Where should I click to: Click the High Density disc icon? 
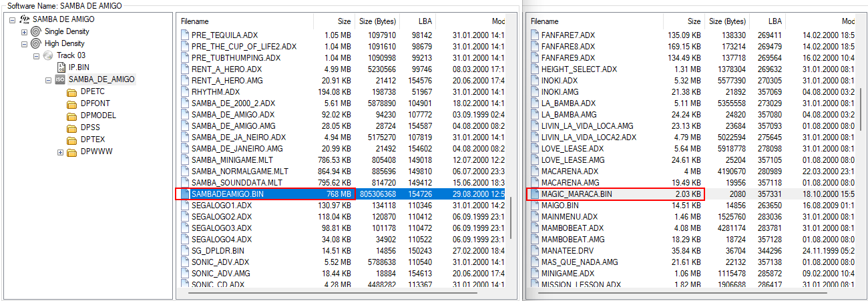[x=36, y=43]
